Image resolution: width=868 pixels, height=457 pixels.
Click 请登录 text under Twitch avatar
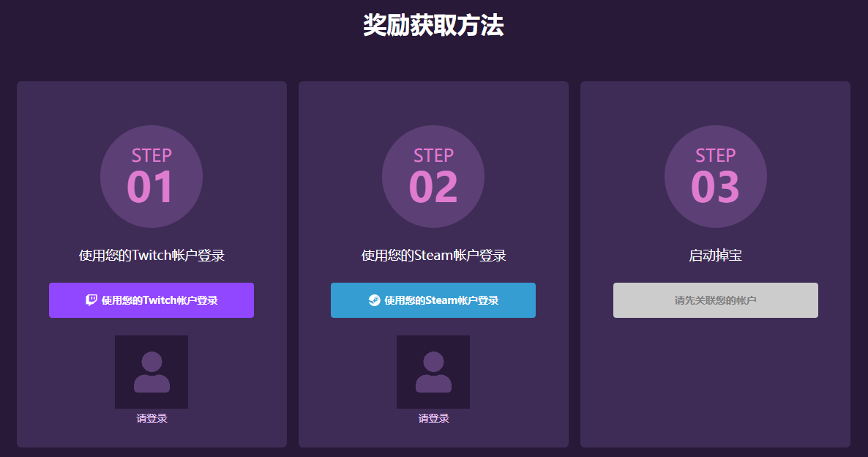[151, 418]
